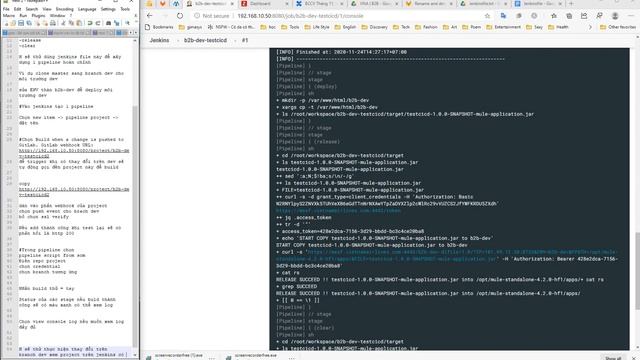
Task: Click the Save icon in Notepad++ toolbar
Action: (21, 23)
